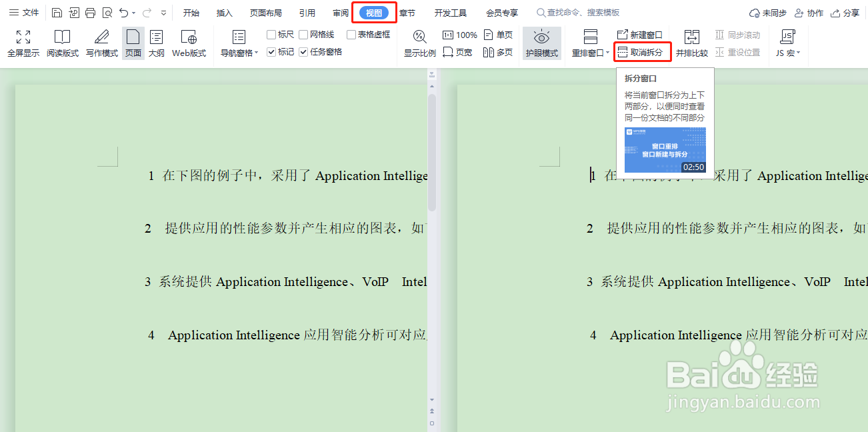Enable Eye Protection mode (护眼模式)
The height and width of the screenshot is (432, 868).
pos(541,43)
